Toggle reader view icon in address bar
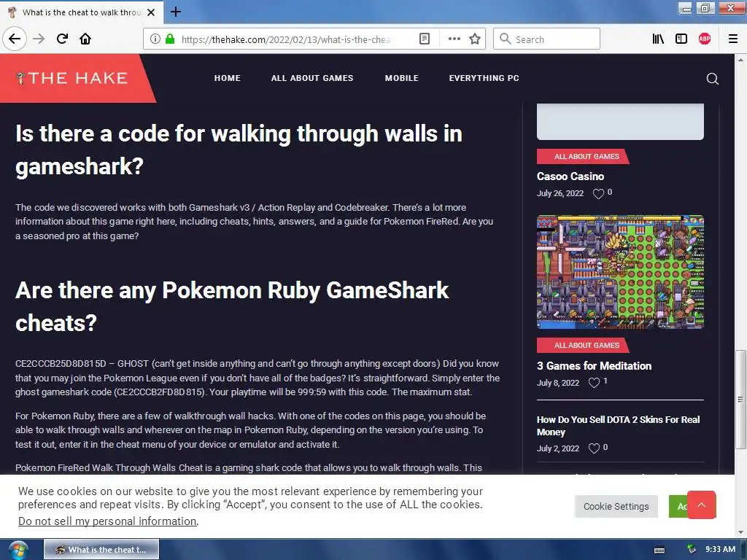This screenshot has height=560, width=747. (x=425, y=39)
